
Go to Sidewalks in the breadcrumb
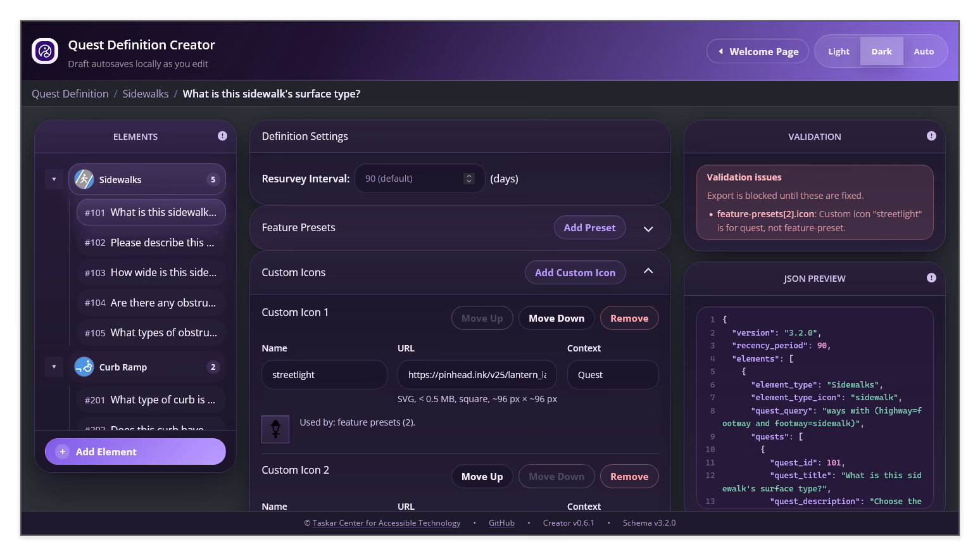146,94
